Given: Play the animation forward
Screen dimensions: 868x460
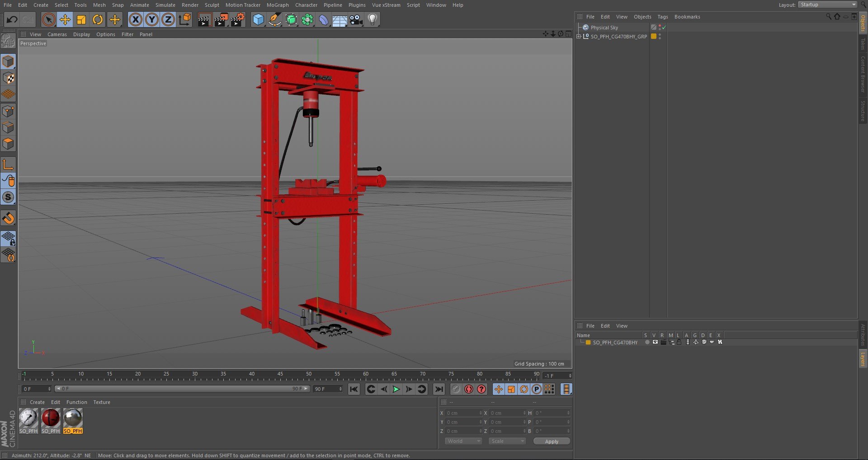Looking at the screenshot, I should coord(396,389).
